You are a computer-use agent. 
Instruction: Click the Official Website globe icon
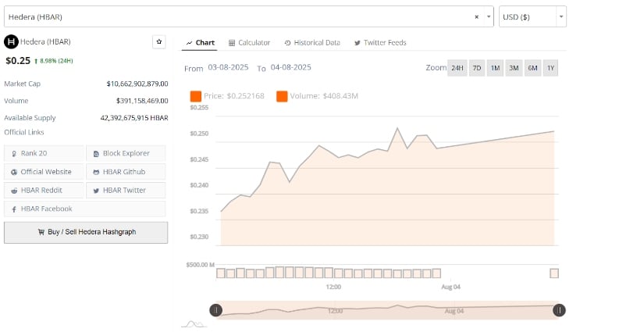coord(14,172)
